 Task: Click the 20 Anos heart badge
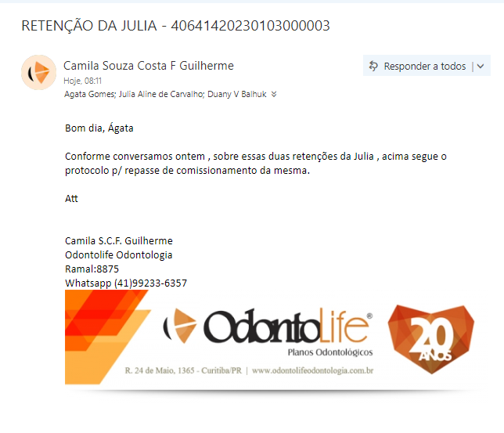coord(431,339)
